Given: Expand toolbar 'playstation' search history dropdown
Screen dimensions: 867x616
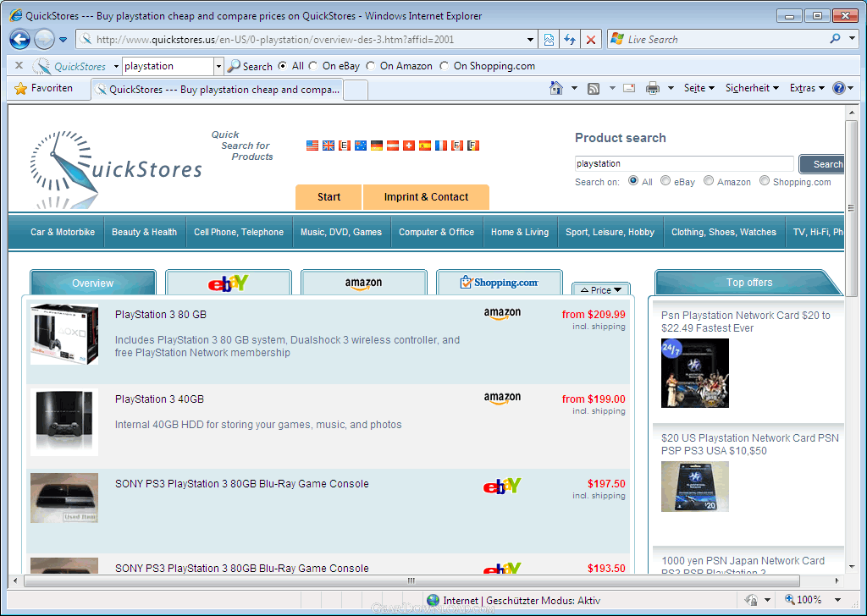Looking at the screenshot, I should (x=218, y=66).
